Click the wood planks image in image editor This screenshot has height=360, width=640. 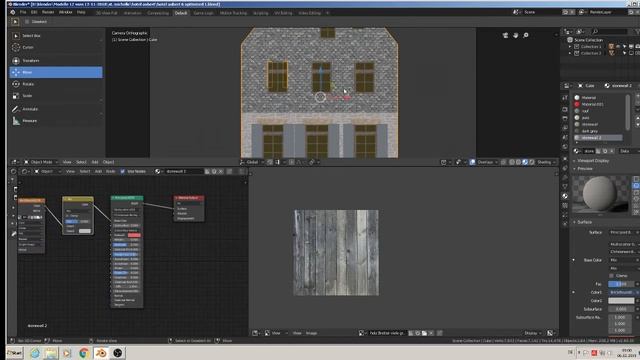[x=336, y=253]
